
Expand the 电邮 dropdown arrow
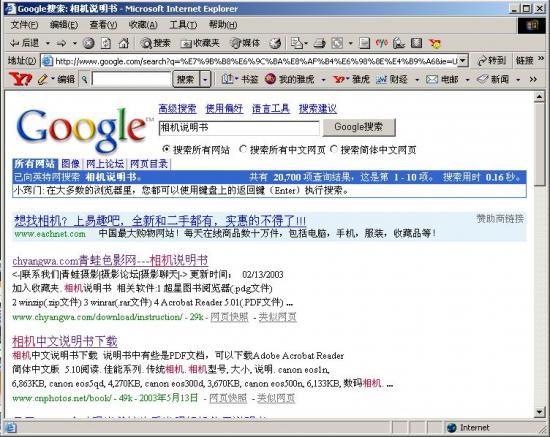click(467, 80)
